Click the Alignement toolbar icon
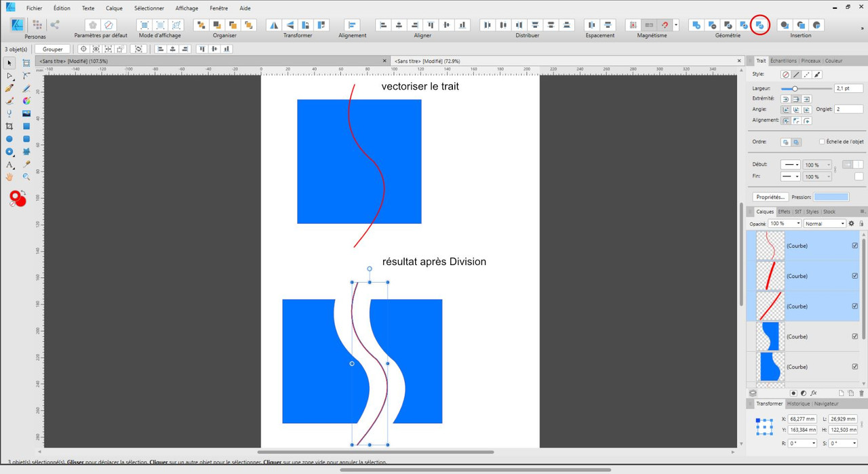The image size is (868, 474). tap(352, 25)
